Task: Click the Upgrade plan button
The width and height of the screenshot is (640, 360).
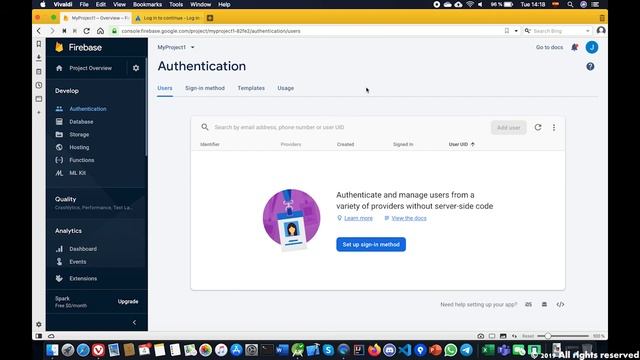Action: (x=128, y=302)
